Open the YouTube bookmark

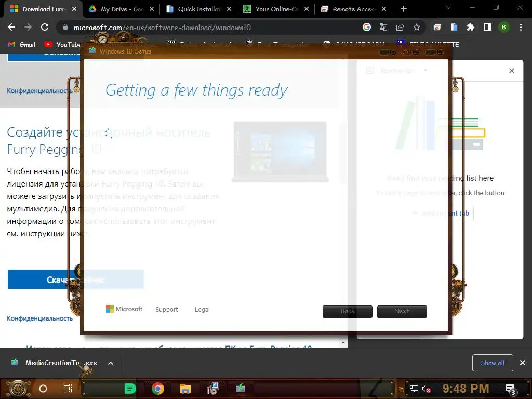coord(62,45)
